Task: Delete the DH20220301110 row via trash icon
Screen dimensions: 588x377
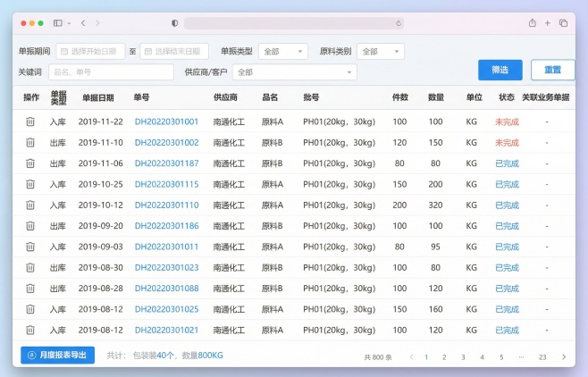Action: [x=30, y=205]
